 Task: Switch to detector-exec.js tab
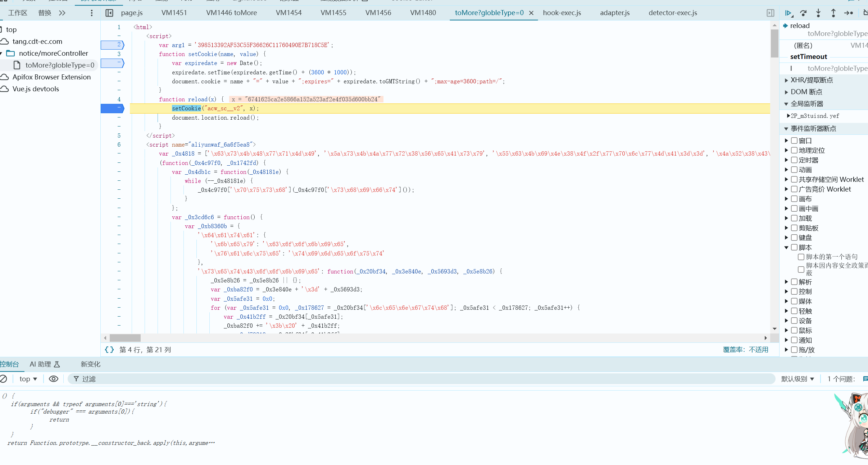click(x=673, y=13)
